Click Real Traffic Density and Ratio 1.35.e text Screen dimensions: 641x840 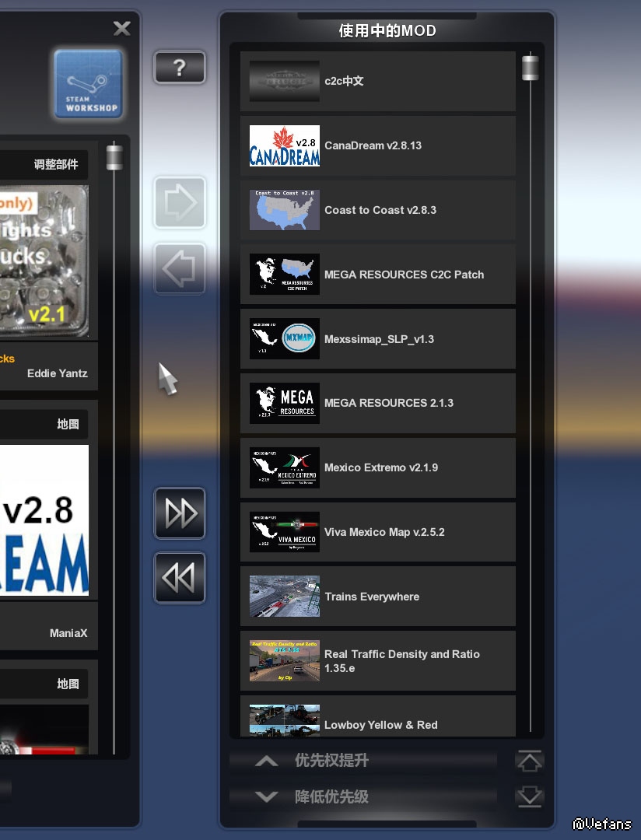(402, 661)
